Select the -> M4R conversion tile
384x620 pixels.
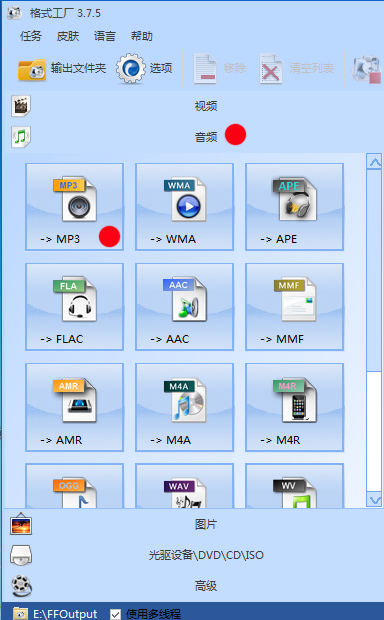pos(295,407)
